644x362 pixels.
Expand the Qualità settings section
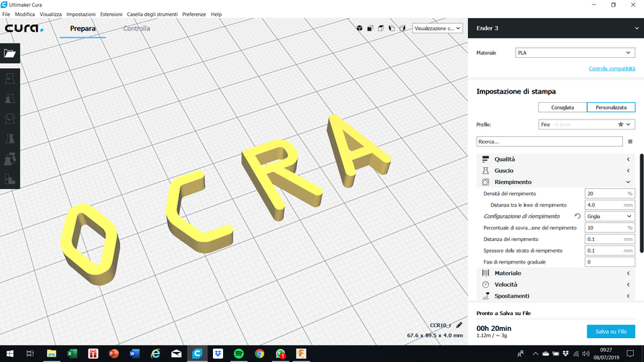point(556,159)
